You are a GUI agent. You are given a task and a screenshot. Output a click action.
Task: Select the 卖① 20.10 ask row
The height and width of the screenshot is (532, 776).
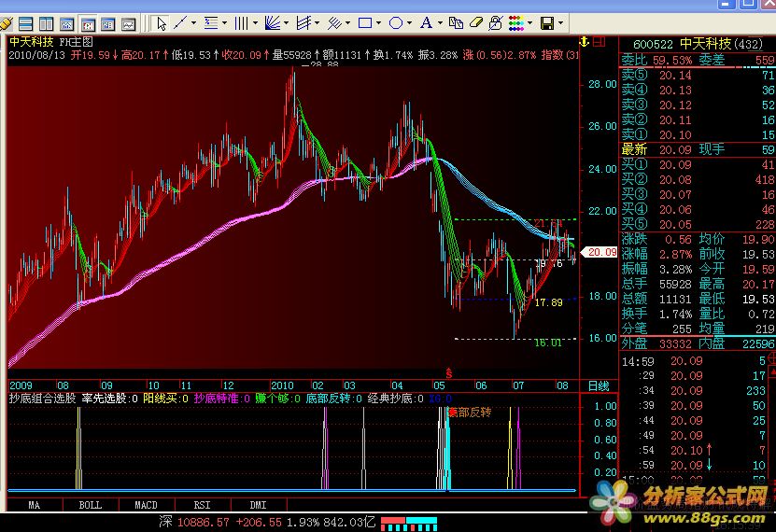pos(698,134)
